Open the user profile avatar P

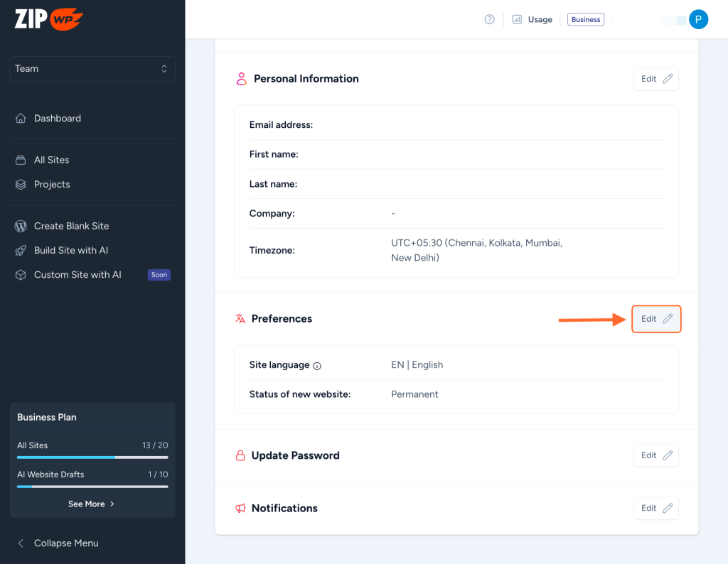(698, 20)
